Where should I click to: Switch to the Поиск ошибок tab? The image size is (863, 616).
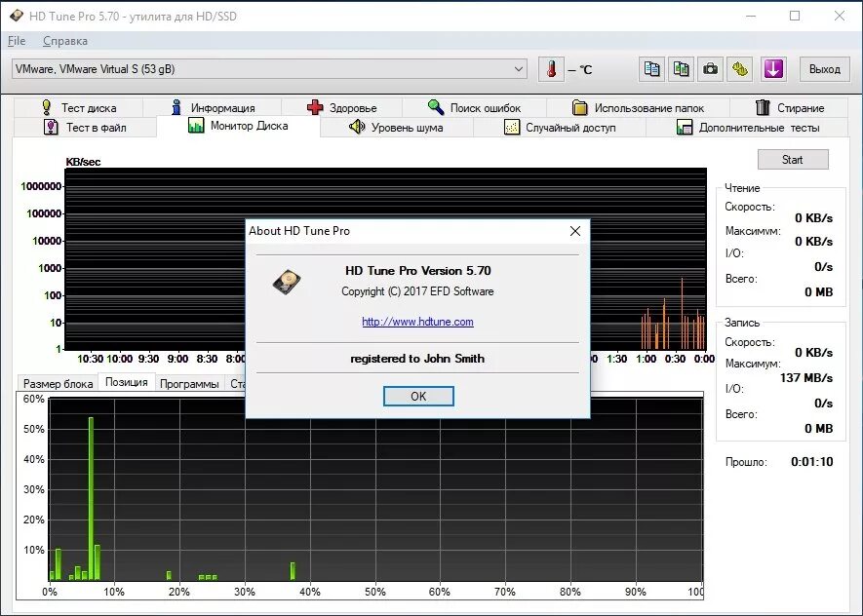click(x=474, y=108)
